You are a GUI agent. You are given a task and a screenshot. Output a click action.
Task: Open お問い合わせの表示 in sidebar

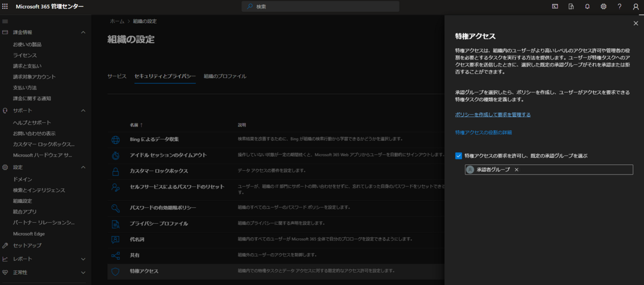[34, 133]
